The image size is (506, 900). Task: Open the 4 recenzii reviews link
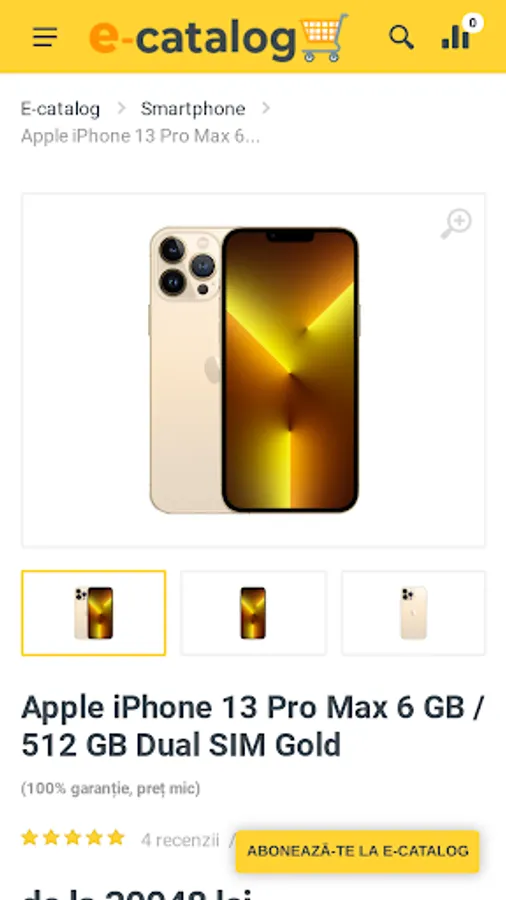pos(180,840)
